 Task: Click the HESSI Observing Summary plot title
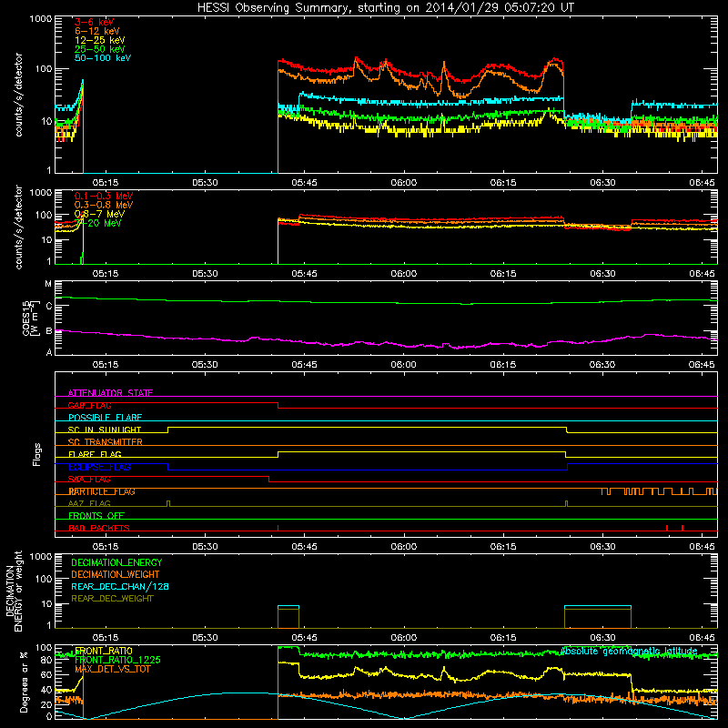[385, 8]
